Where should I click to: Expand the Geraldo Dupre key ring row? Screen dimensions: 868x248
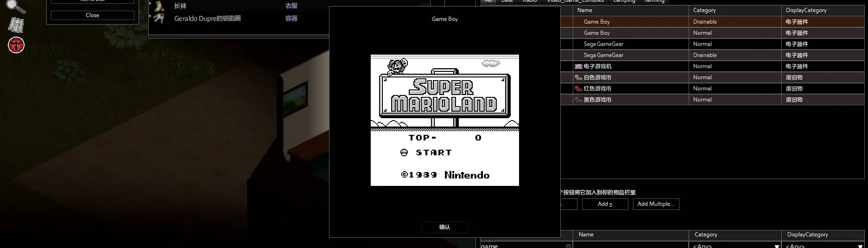point(150,16)
